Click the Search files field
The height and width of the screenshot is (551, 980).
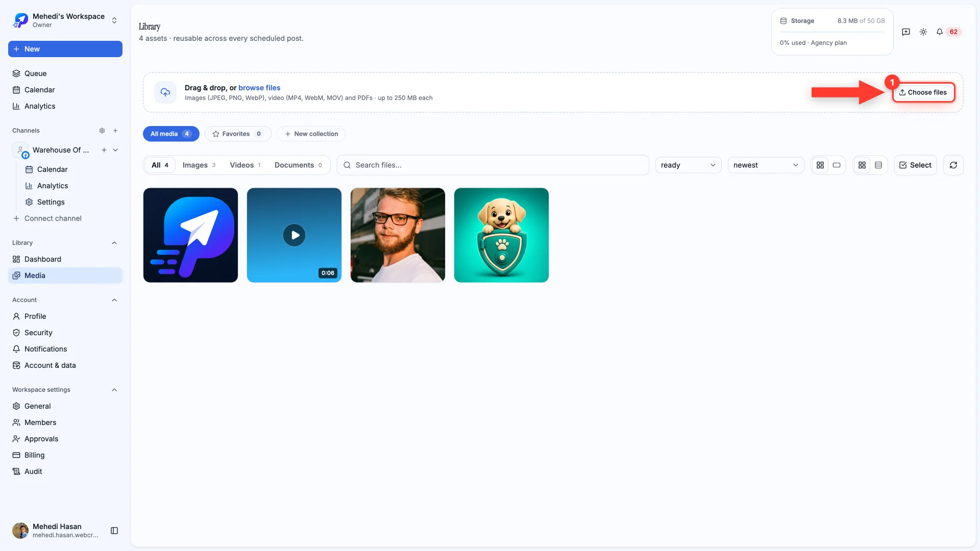click(x=493, y=165)
